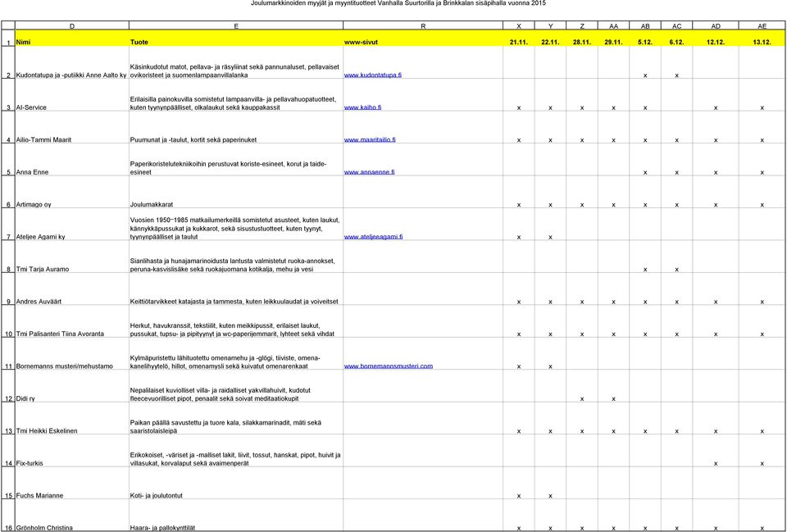Follow the www.maaritailio.fi link
Screen dimensions: 787x532
370,139
